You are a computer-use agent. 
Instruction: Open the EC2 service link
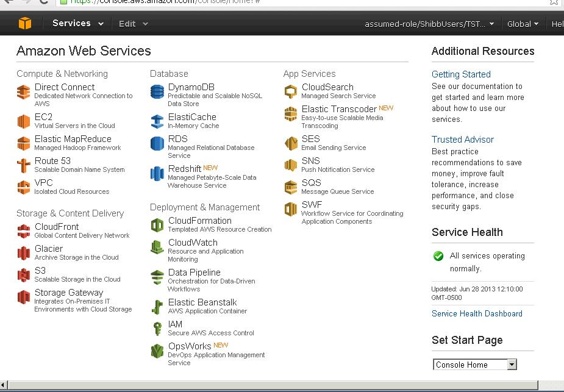43,117
